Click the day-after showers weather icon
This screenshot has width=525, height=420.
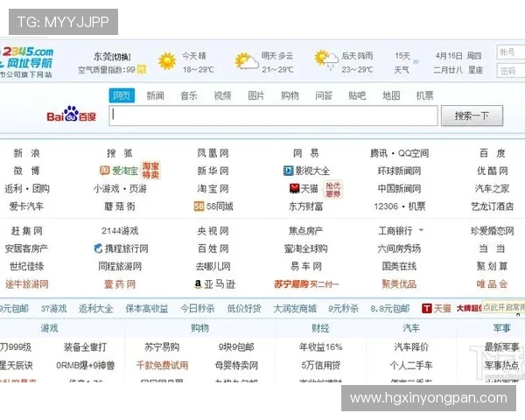click(x=326, y=61)
